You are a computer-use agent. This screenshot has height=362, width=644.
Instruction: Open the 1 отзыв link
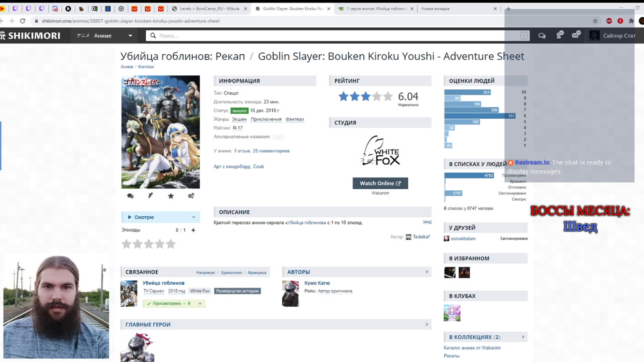click(242, 151)
